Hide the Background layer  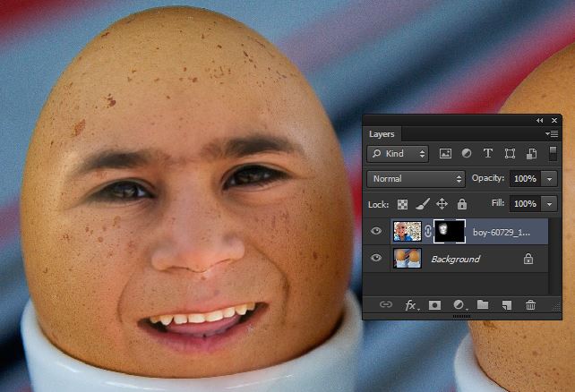(x=376, y=258)
